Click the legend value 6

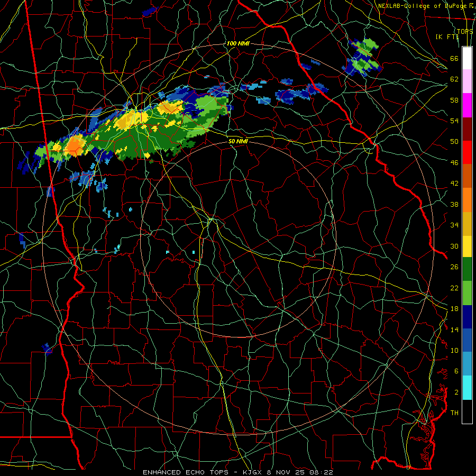coord(456,371)
